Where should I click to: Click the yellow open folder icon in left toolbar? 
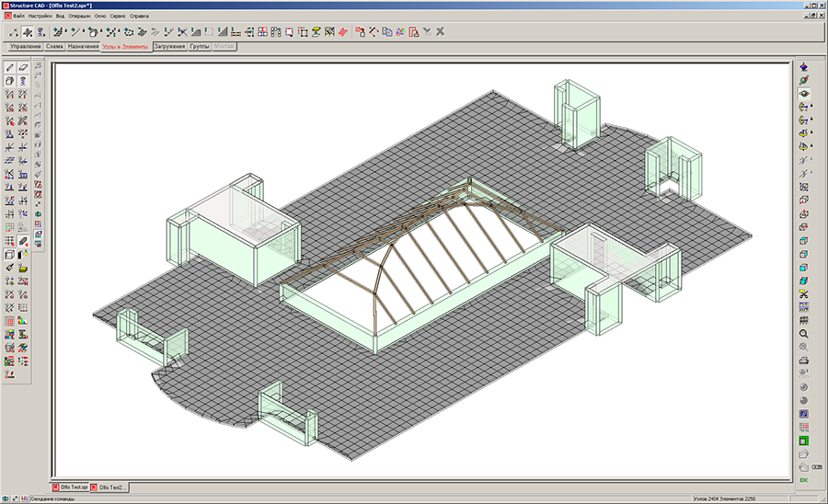[x=23, y=267]
